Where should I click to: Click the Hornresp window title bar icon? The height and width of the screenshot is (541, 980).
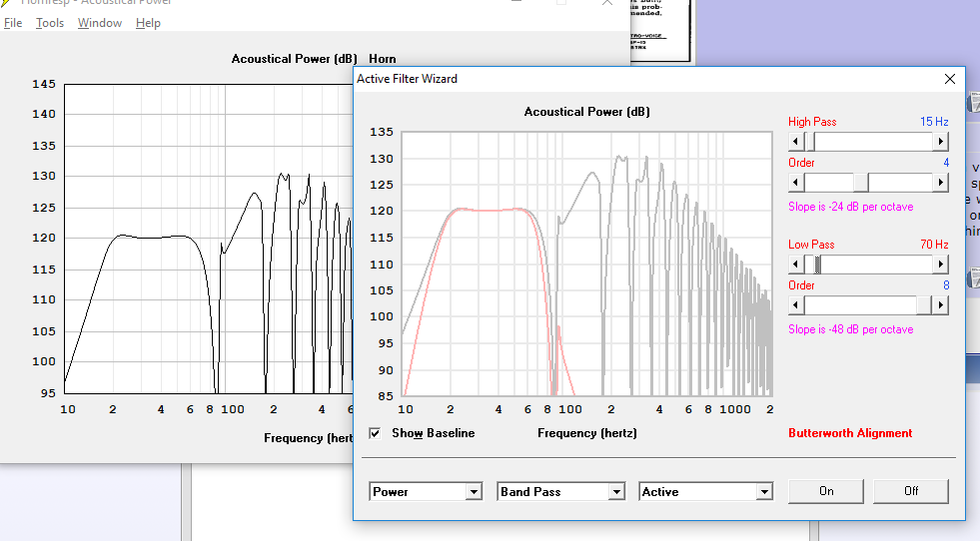click(6, 2)
